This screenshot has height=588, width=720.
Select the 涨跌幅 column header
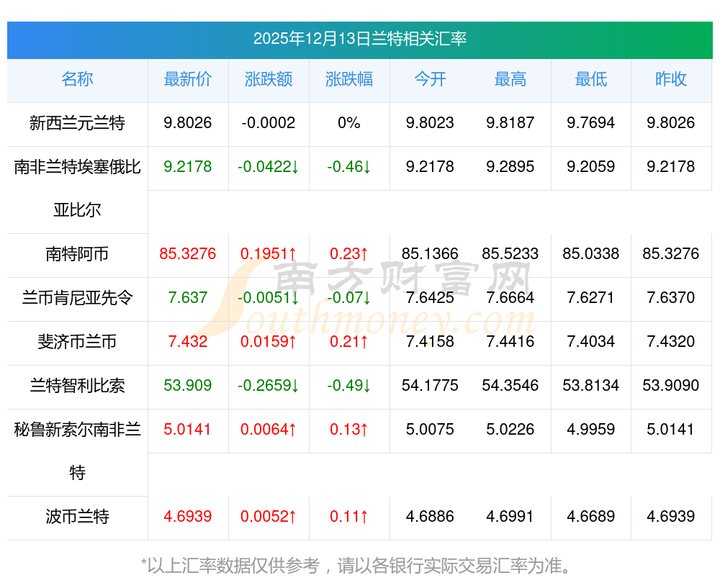[x=349, y=80]
